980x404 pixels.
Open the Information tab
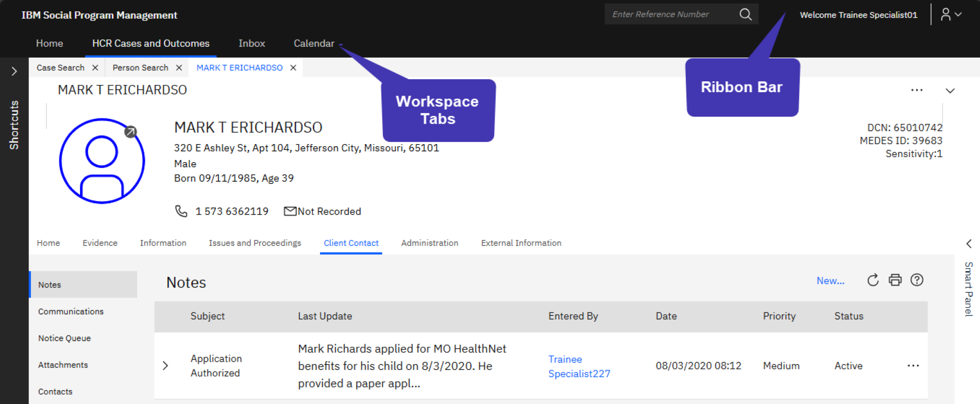163,243
